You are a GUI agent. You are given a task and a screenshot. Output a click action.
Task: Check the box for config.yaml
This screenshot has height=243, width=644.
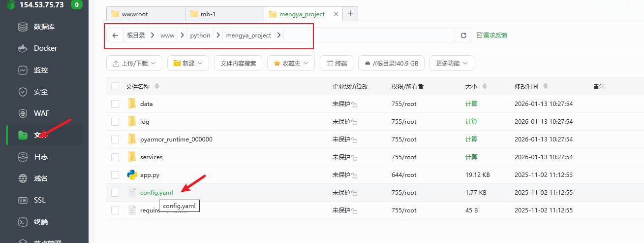click(x=115, y=193)
